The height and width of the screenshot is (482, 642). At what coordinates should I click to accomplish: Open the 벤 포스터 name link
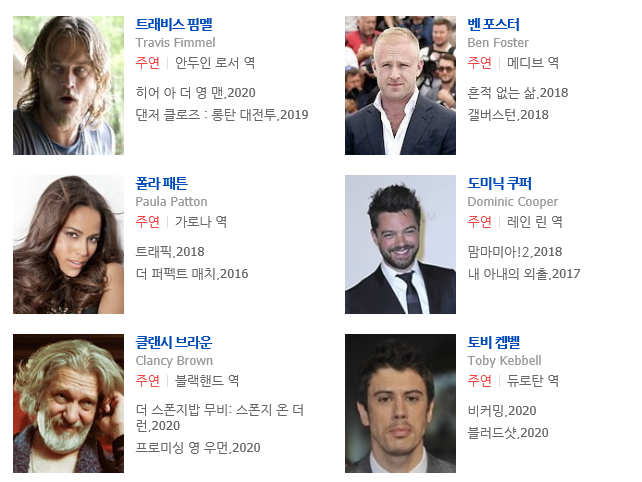click(x=493, y=24)
